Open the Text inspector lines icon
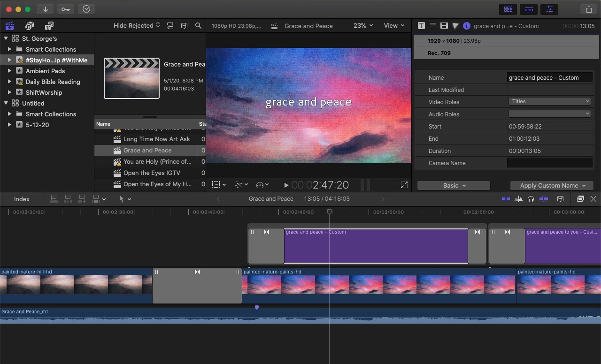This screenshot has width=601, height=364. click(432, 26)
